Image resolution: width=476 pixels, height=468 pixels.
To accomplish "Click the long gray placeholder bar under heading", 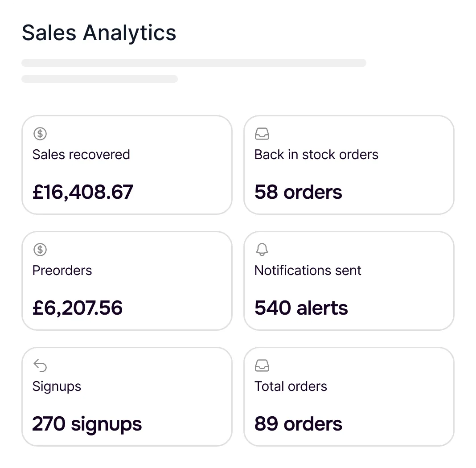I will click(194, 63).
